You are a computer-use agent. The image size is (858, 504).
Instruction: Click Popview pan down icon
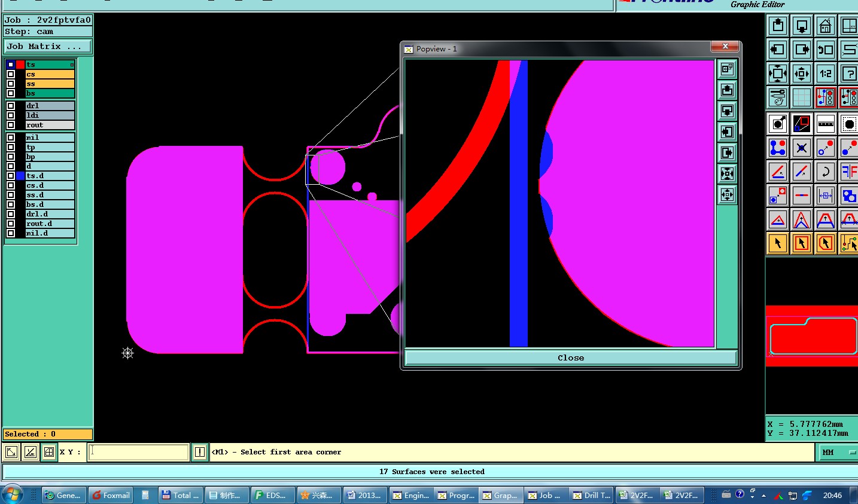(727, 111)
